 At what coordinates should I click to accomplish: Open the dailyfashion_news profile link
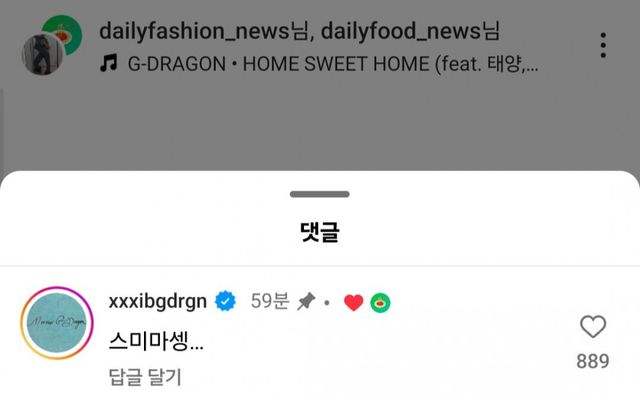pos(203,31)
